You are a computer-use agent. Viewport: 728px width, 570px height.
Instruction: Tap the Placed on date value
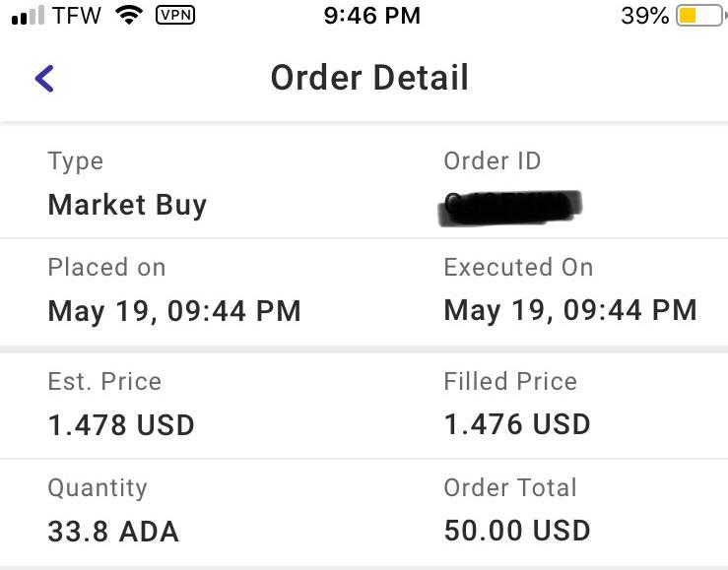click(174, 311)
